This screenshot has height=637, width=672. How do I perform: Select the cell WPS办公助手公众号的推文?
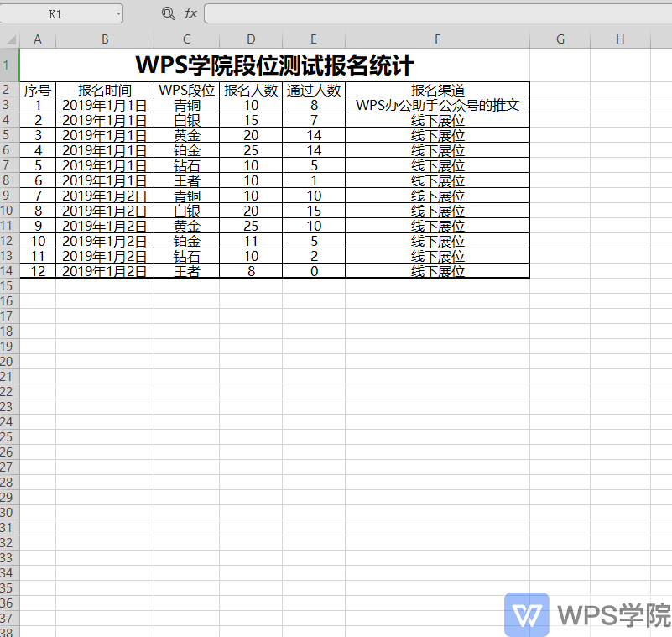[x=437, y=105]
